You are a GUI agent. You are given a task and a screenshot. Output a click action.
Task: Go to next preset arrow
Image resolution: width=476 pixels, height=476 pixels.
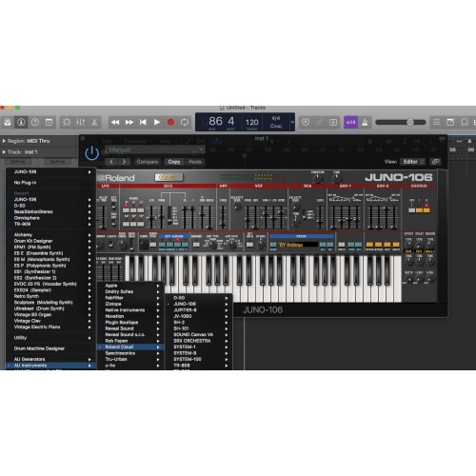pyautogui.click(x=124, y=162)
